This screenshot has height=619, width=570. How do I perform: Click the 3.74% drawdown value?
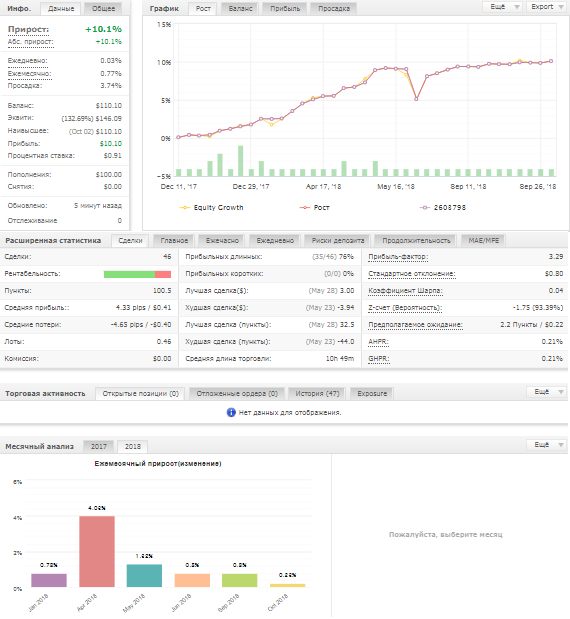pyautogui.click(x=111, y=86)
